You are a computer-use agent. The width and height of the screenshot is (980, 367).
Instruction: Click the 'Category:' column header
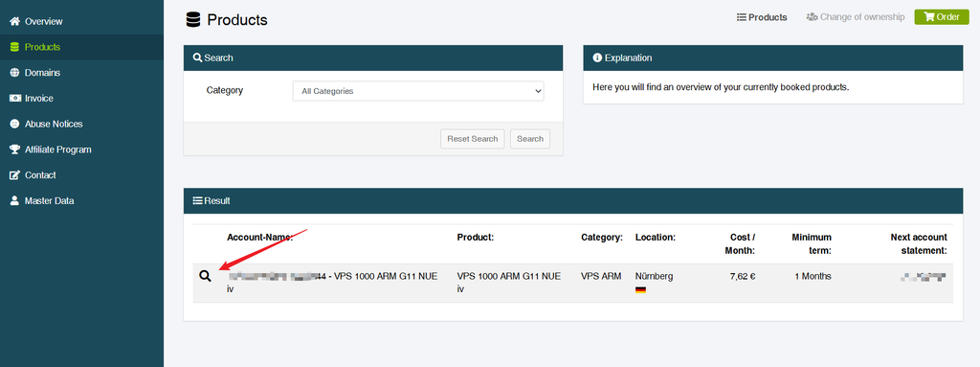[602, 238]
